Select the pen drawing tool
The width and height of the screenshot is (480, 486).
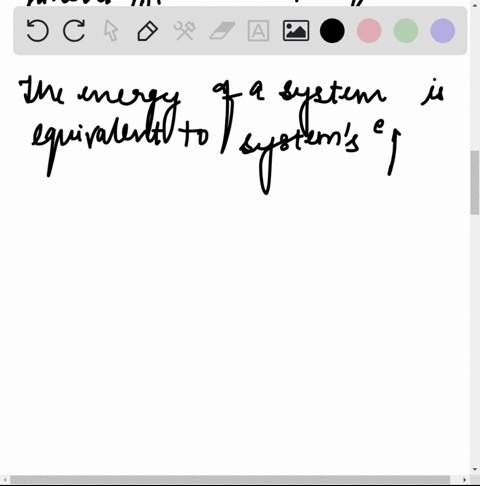pyautogui.click(x=148, y=31)
